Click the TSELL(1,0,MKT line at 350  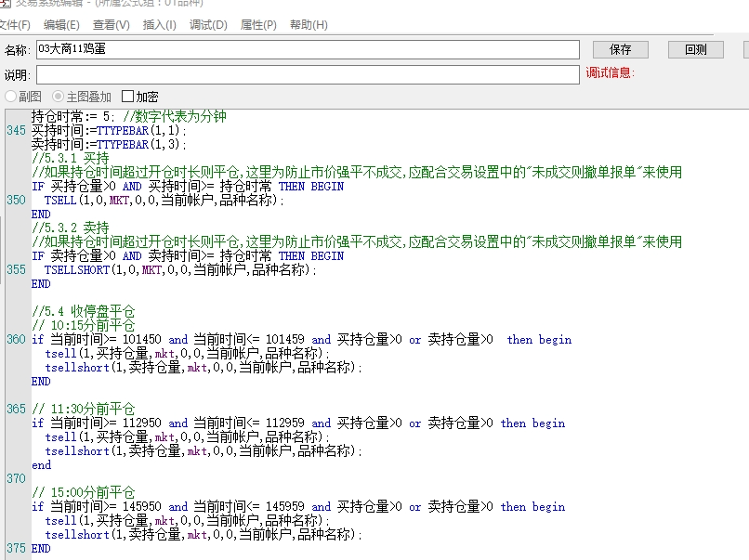point(164,200)
